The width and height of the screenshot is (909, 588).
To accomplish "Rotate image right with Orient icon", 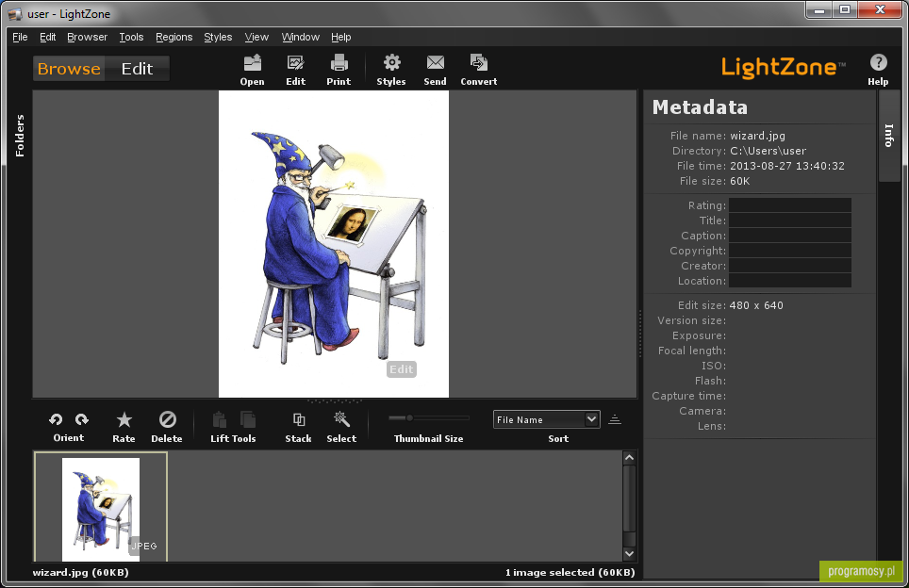I will coord(82,419).
